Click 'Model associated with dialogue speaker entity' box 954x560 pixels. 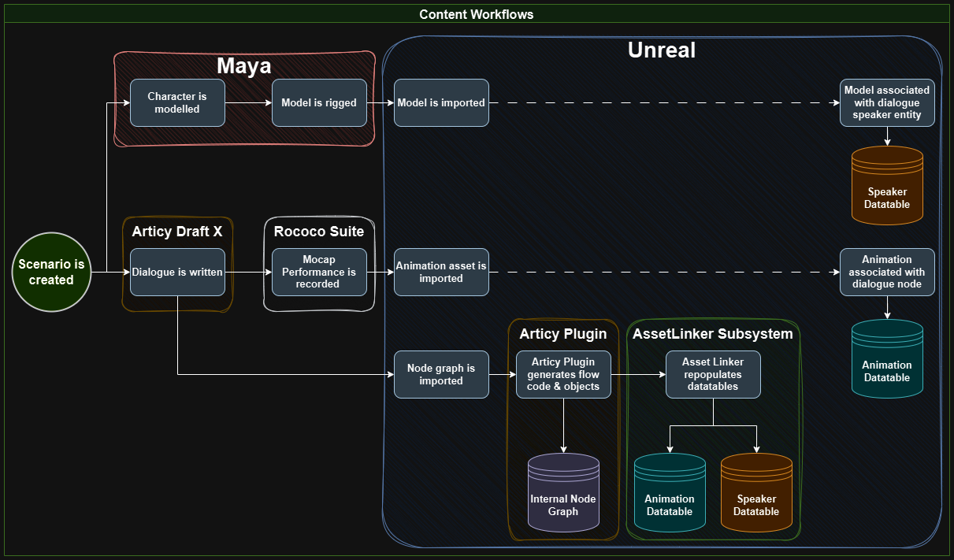click(x=887, y=102)
